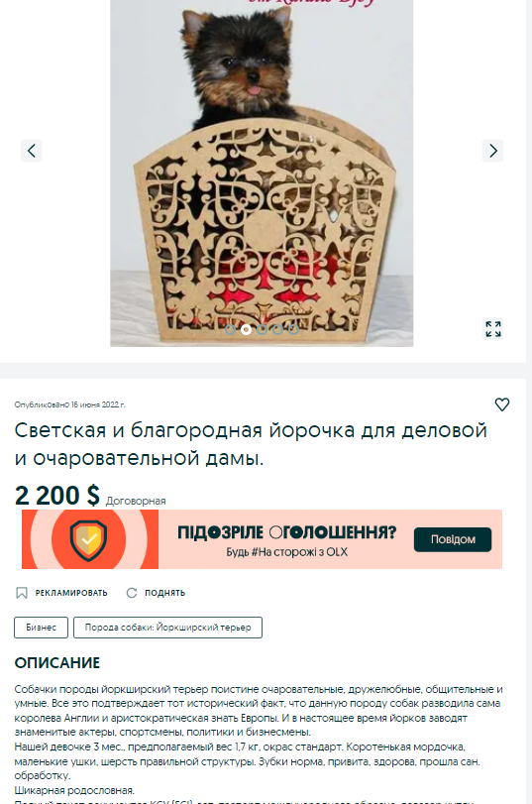
Task: Select the fifth gallery dot indicator
Action: point(293,330)
